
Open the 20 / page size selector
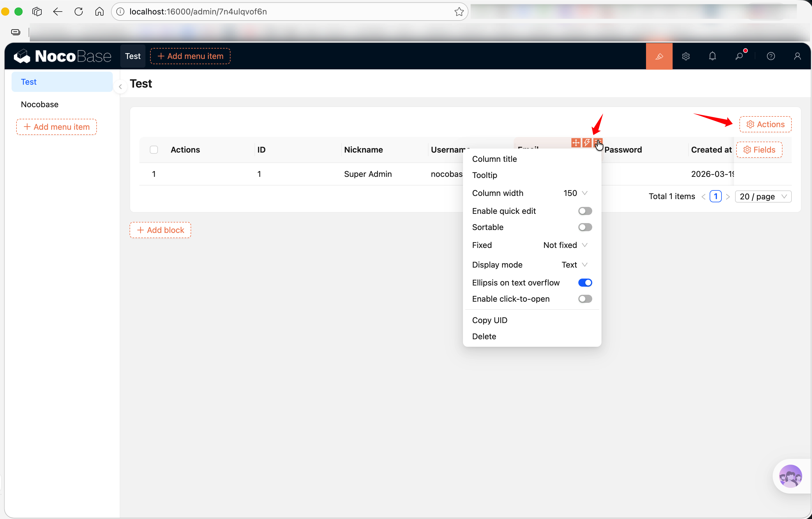[763, 197]
